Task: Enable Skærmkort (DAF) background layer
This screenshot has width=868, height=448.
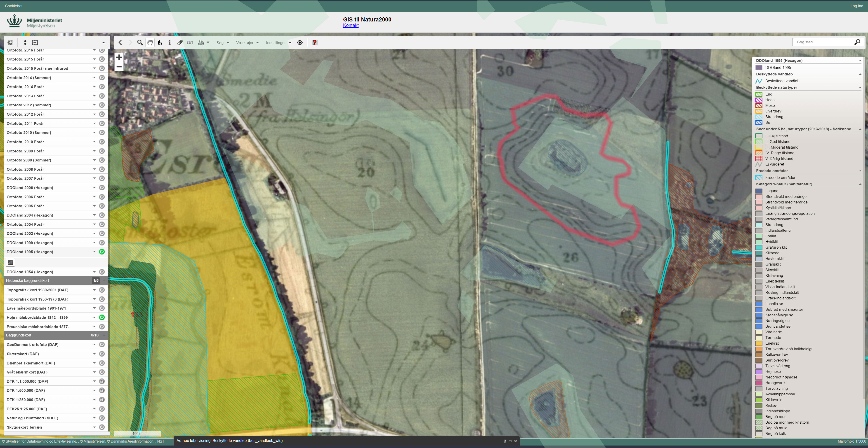Action: coord(101,354)
